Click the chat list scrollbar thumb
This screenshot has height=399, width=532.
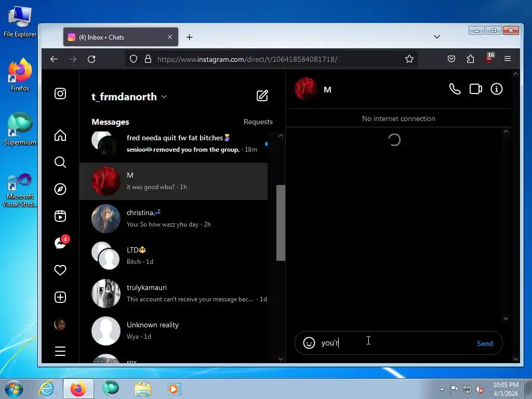point(281,222)
